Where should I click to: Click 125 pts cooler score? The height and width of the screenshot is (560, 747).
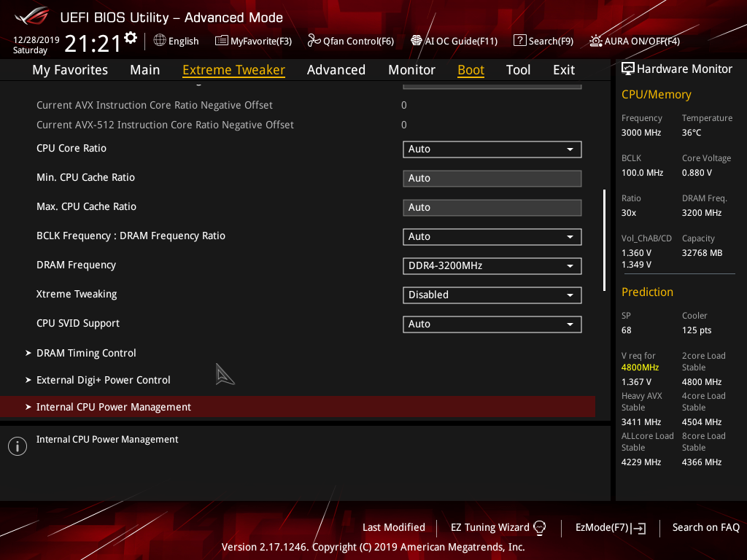pos(697,330)
